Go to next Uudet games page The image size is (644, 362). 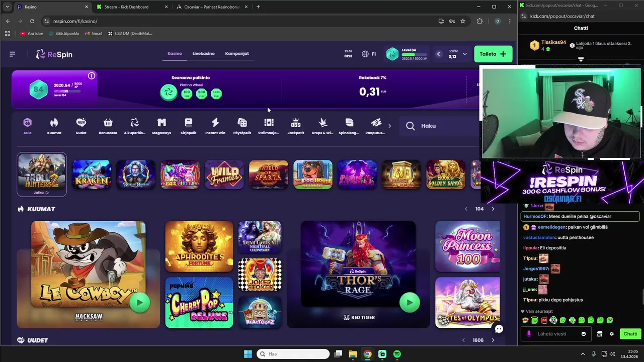493,340
